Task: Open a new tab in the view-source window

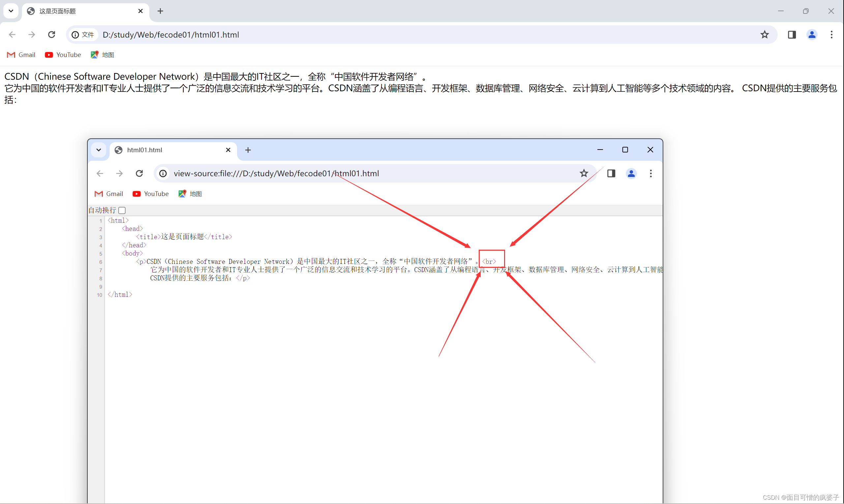Action: click(248, 150)
